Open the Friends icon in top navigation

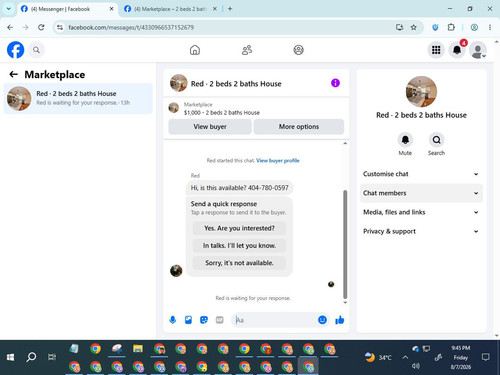click(x=247, y=50)
